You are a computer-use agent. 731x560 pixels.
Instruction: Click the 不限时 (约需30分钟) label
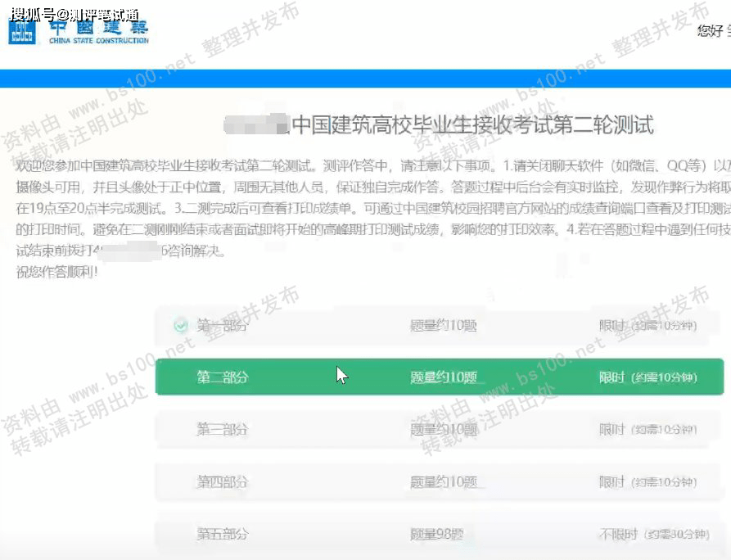click(x=654, y=535)
